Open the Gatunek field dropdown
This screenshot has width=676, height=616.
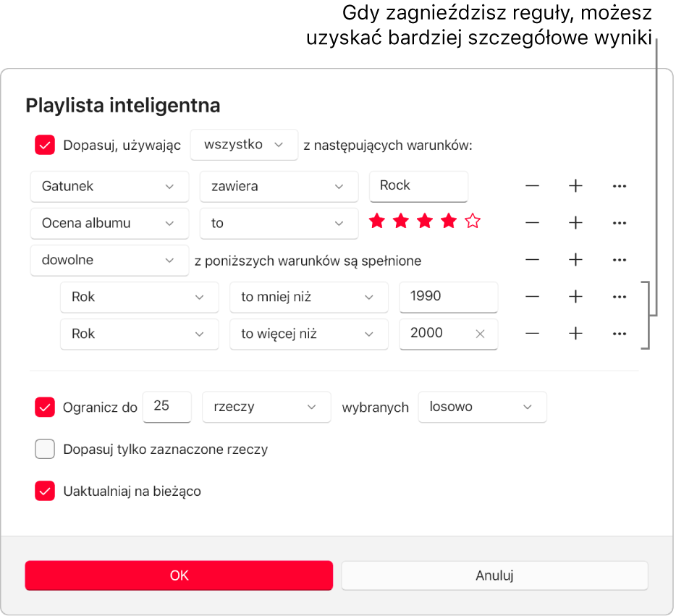pyautogui.click(x=109, y=186)
